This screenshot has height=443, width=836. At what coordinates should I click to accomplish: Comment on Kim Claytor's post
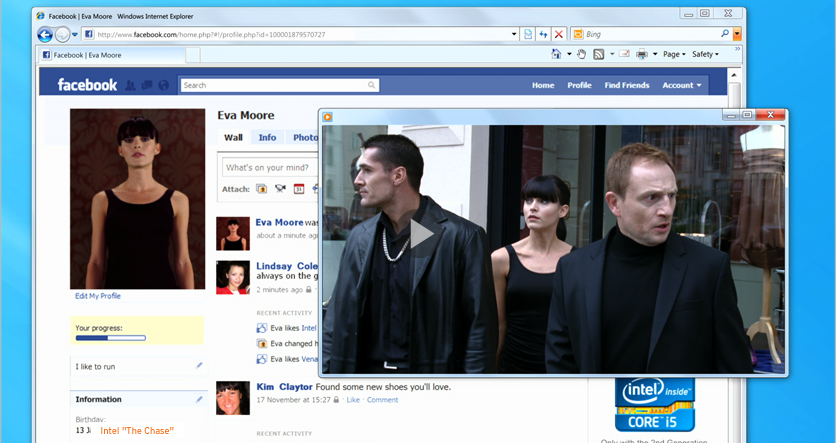tap(382, 400)
